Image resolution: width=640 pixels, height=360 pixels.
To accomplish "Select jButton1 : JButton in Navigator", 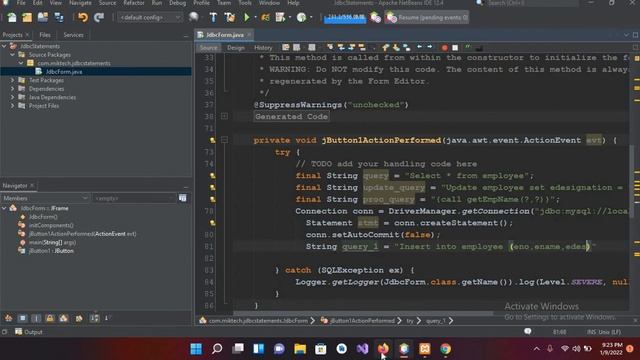I will (x=51, y=251).
